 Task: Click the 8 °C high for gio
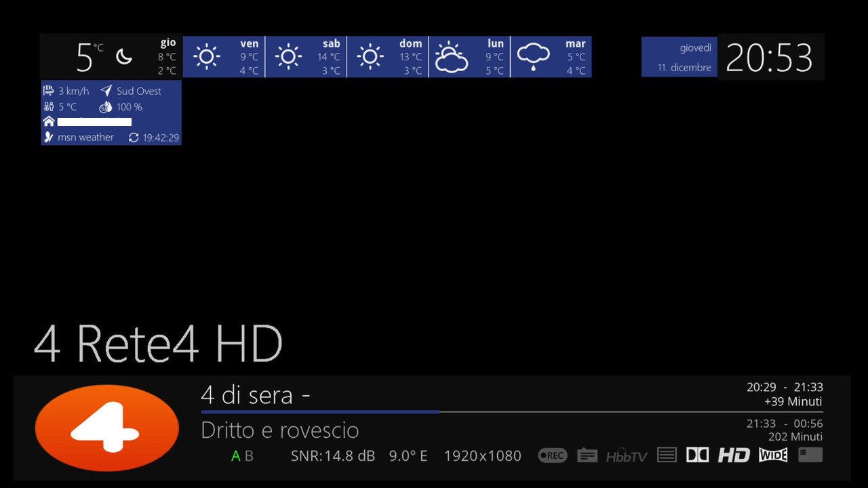[167, 57]
